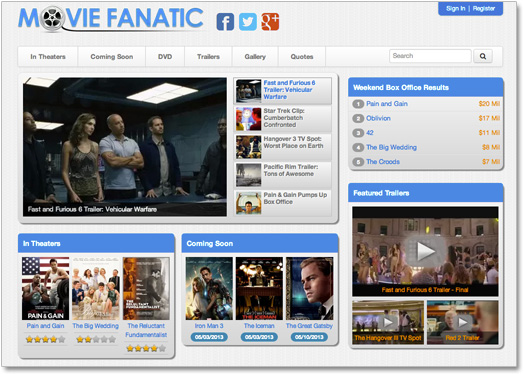Select Pain & Gain Pumps Up Box Office
Screen dimensions: 524x374
tap(283, 203)
